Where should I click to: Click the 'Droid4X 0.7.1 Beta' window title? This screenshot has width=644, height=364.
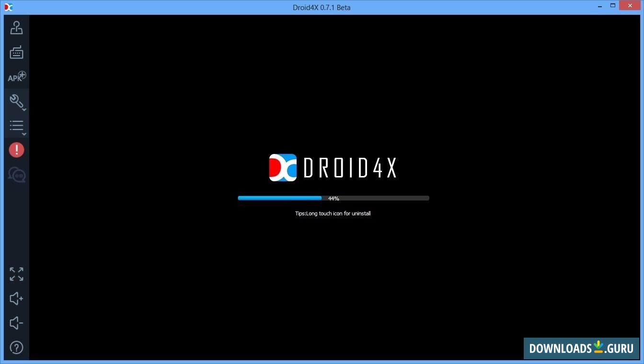coord(322,7)
